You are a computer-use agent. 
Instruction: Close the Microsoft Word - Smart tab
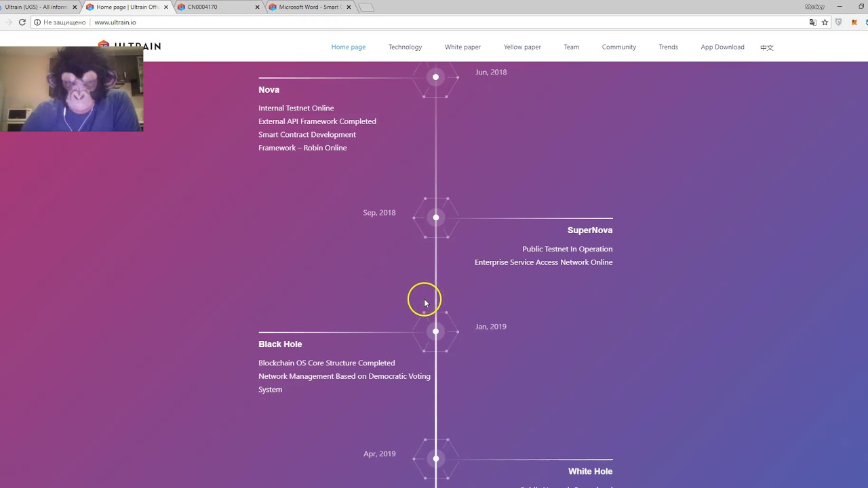click(349, 7)
